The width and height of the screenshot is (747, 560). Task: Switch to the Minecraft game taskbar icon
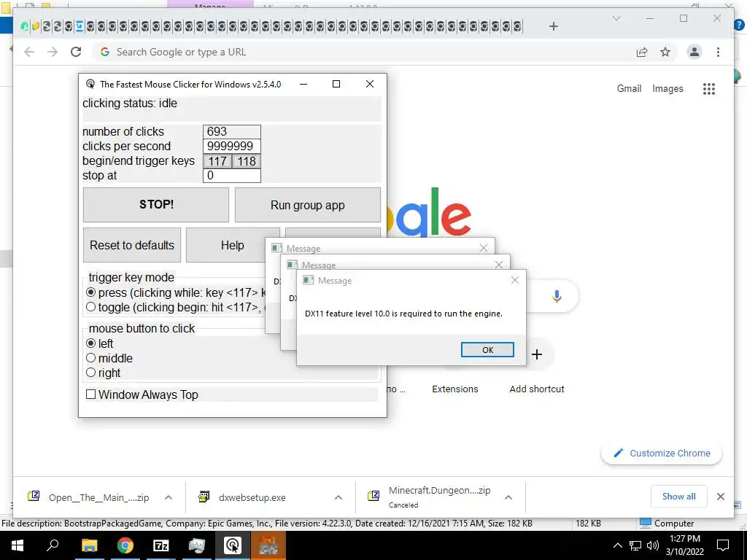[x=268, y=545]
